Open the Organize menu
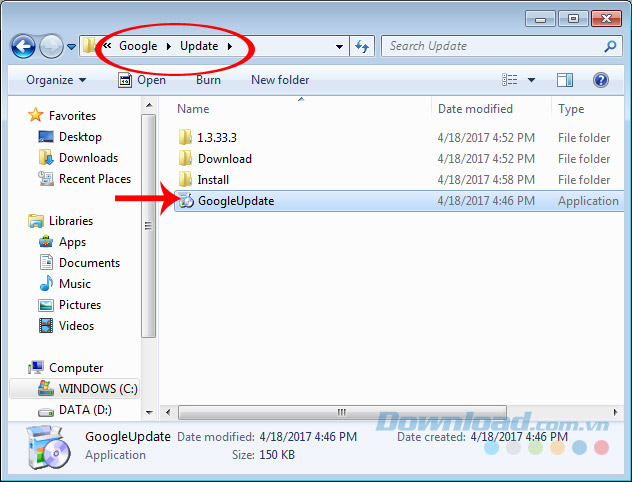Image resolution: width=632 pixels, height=482 pixels. click(x=56, y=80)
